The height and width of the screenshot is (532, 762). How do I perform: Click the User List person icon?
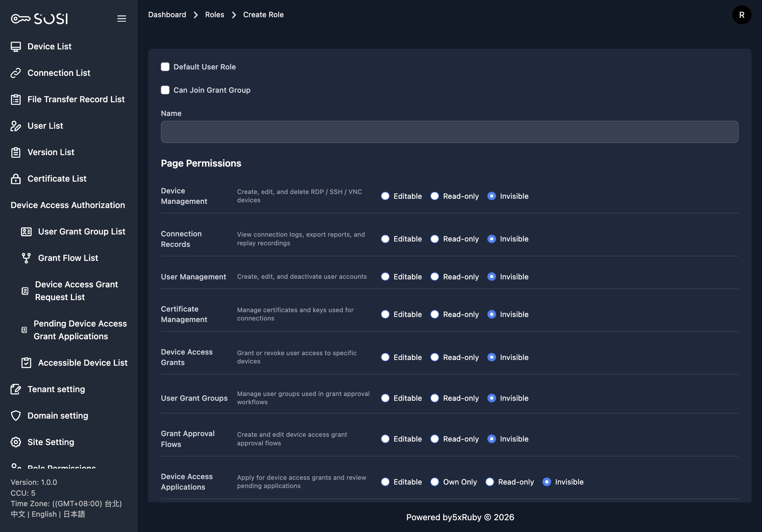pos(16,126)
